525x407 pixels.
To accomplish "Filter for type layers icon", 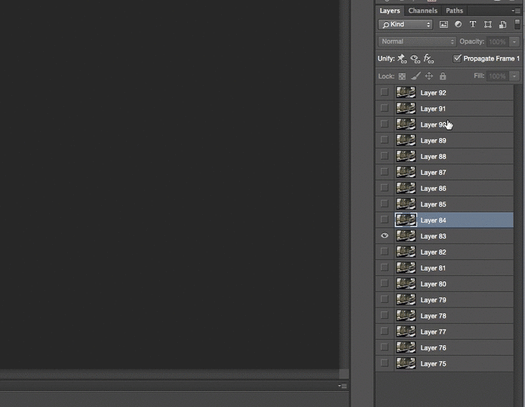I will click(x=473, y=24).
